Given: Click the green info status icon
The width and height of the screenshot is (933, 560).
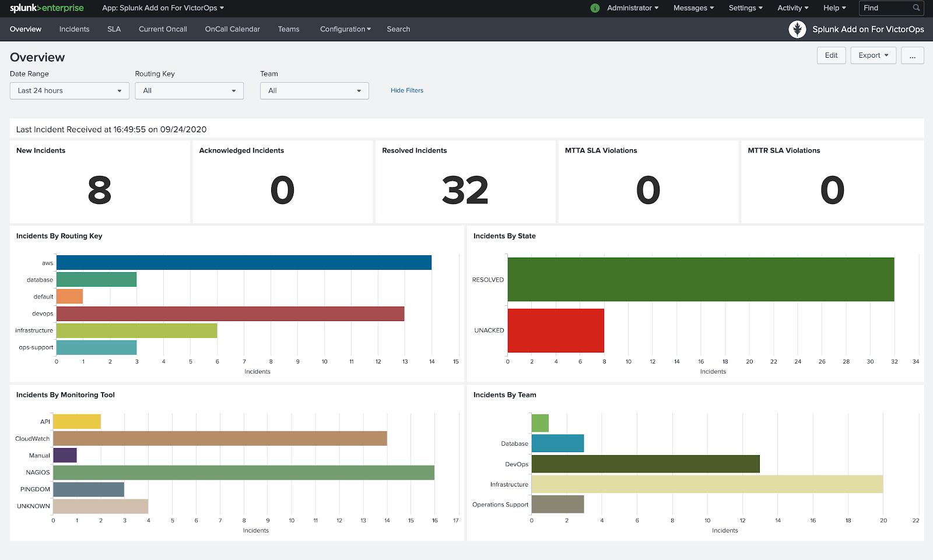Looking at the screenshot, I should pos(595,8).
